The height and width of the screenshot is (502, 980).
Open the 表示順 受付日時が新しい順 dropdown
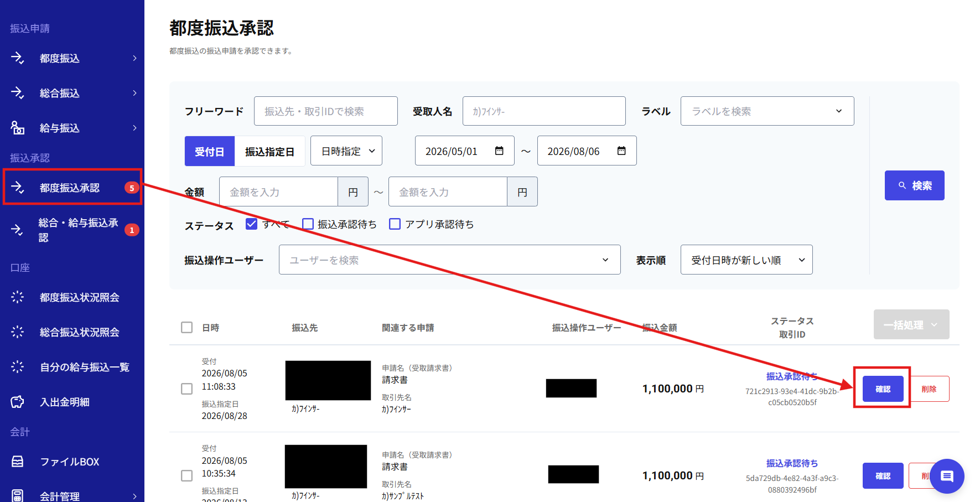746,260
